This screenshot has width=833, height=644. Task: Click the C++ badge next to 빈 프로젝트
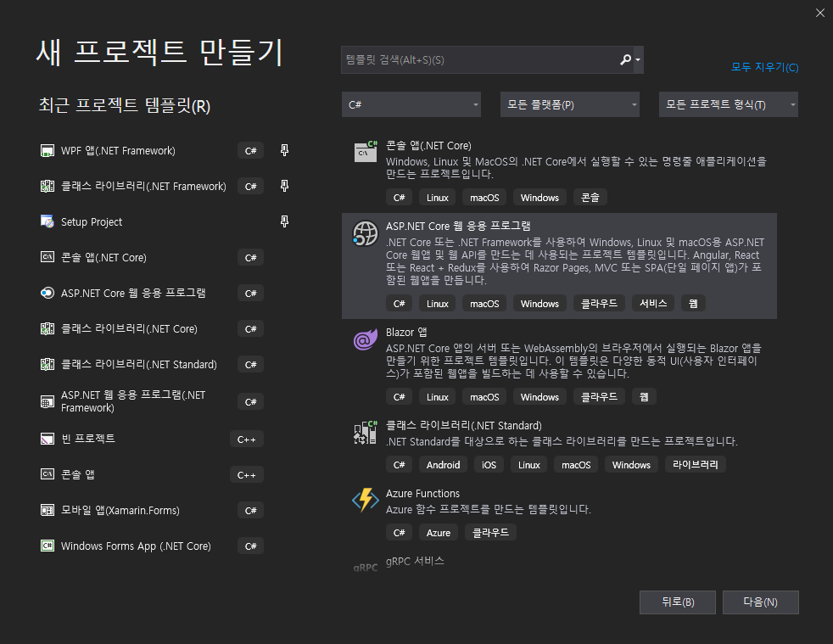[x=247, y=440]
